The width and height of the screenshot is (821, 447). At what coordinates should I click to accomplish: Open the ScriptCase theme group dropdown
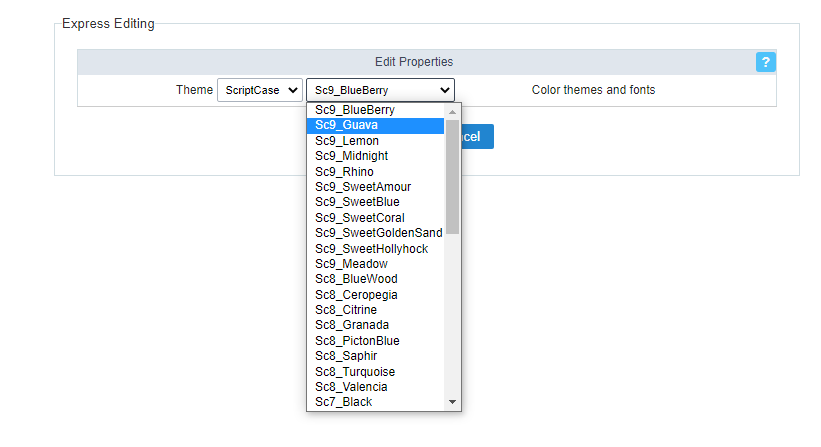click(259, 90)
